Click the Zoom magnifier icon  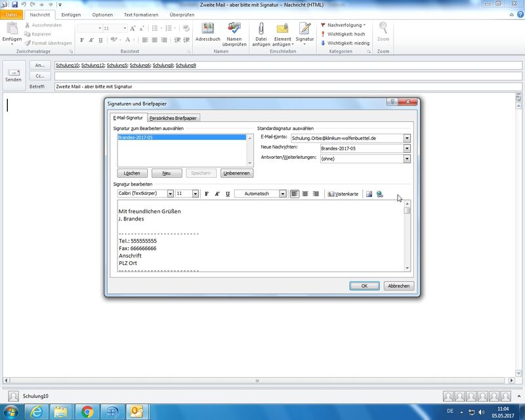click(x=383, y=31)
